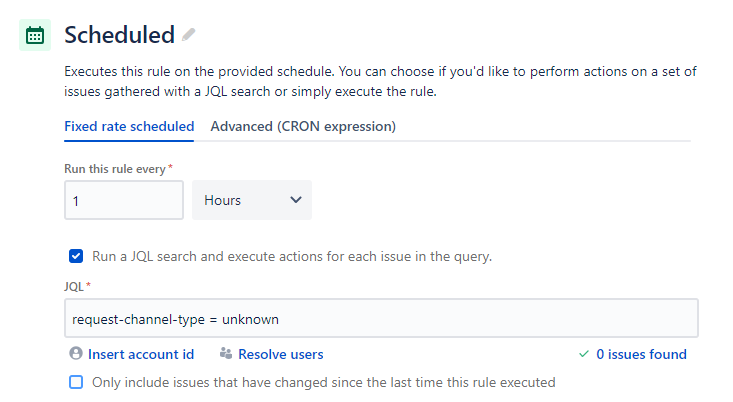The height and width of the screenshot is (402, 733).
Task: Click the Hours text in unit selector
Action: coord(223,200)
